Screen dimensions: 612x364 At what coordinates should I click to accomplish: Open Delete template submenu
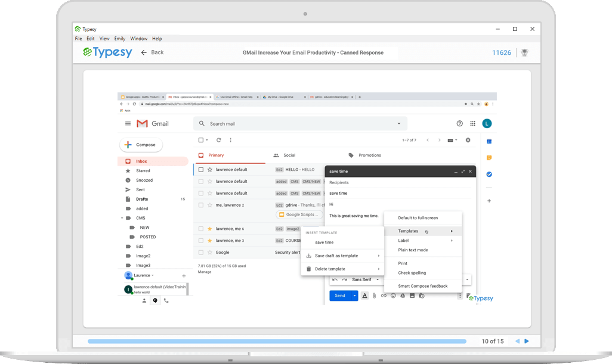342,269
